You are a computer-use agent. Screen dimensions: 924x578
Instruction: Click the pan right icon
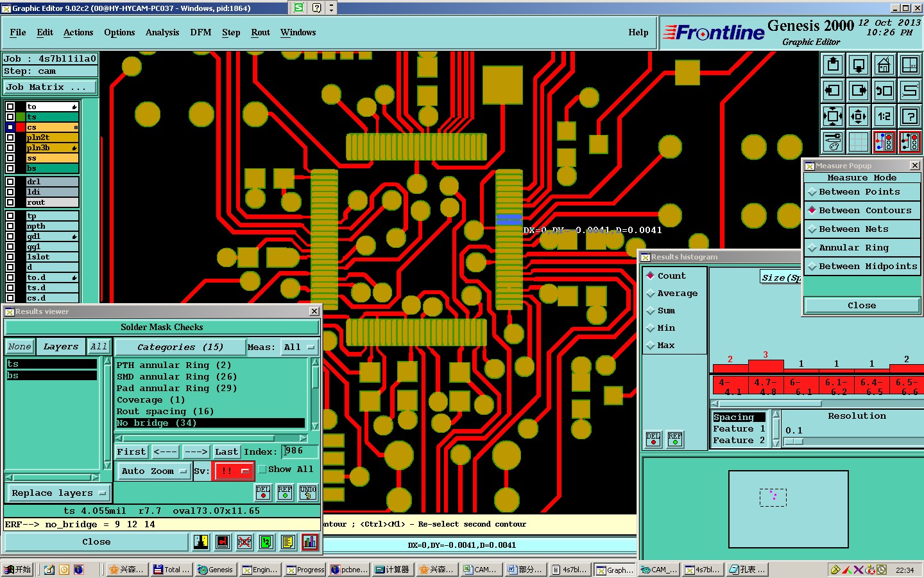pyautogui.click(x=859, y=91)
